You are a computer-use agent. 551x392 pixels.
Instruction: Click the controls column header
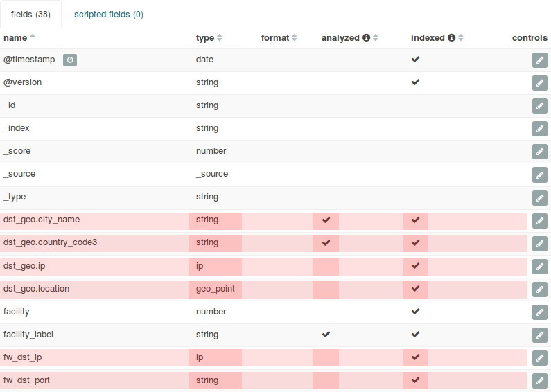point(530,38)
